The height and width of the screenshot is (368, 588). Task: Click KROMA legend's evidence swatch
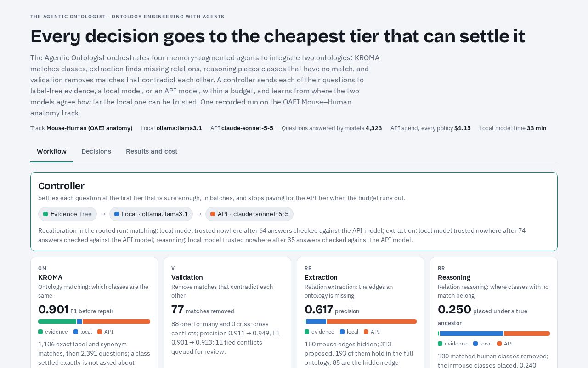click(40, 332)
